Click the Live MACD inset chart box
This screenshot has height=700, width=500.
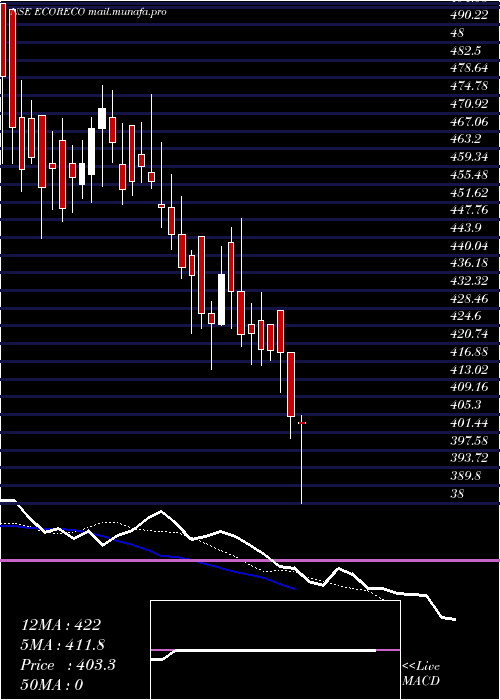click(x=275, y=650)
